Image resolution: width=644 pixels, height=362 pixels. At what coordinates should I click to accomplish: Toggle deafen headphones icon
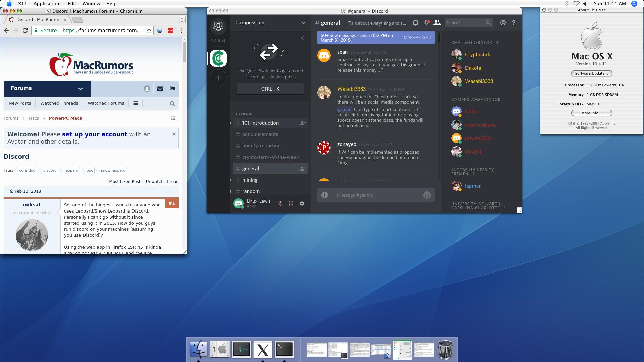pyautogui.click(x=291, y=203)
